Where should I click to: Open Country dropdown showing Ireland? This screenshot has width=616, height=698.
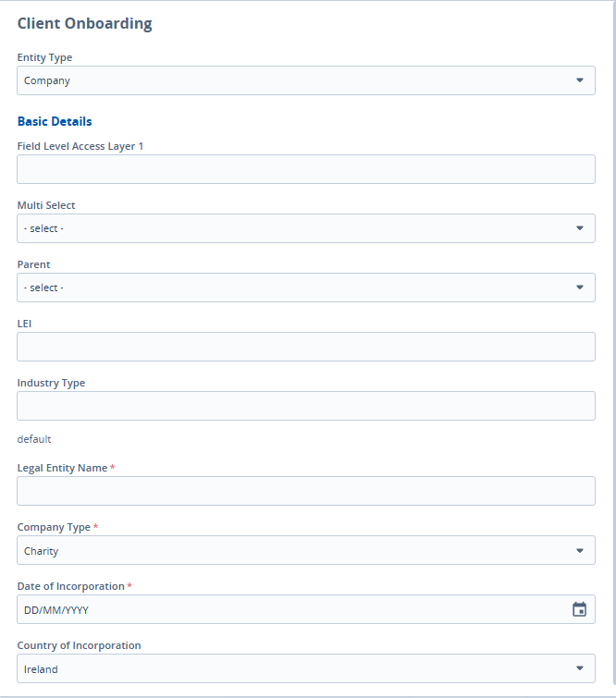296,668
